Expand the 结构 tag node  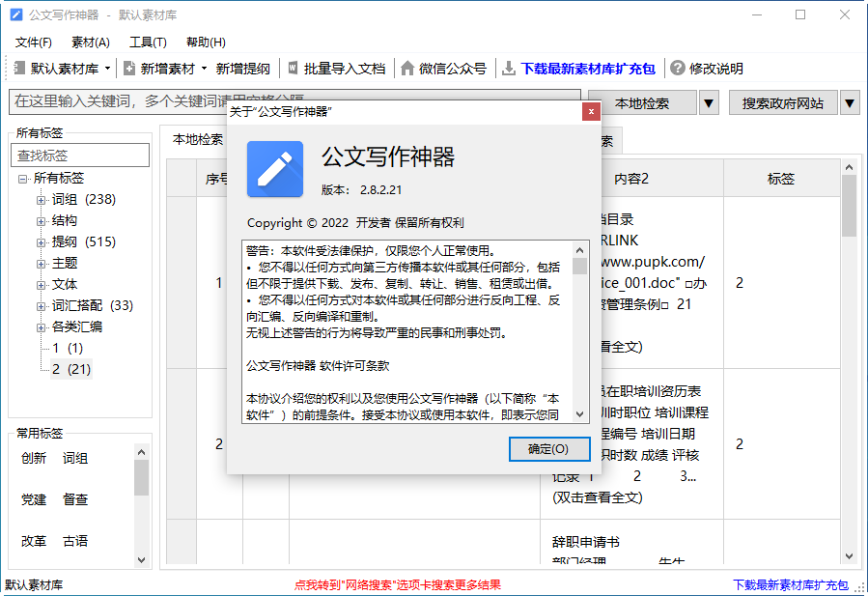(x=41, y=221)
